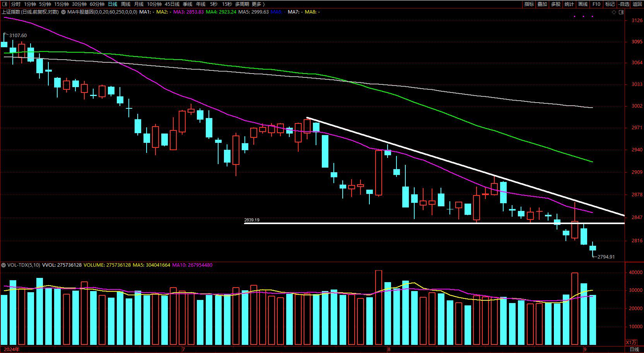Image resolution: width=644 pixels, height=353 pixels.
Task: Open F10 company information
Action: 596,4
